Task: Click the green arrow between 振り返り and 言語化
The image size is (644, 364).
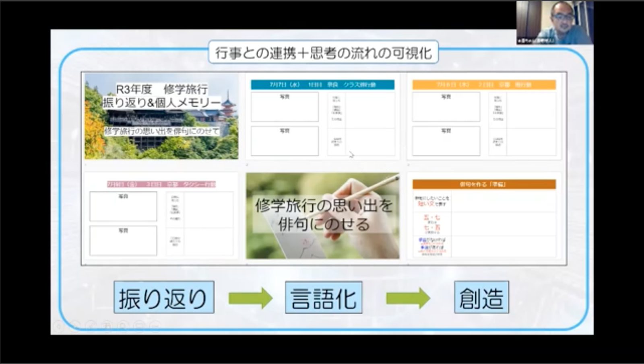Action: [x=250, y=298]
